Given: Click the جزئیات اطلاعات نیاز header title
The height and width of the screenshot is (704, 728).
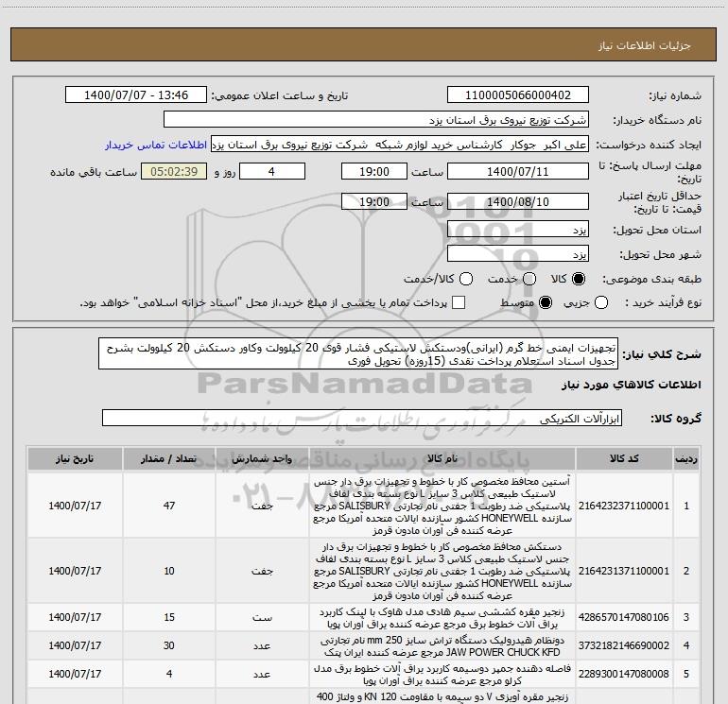Looking at the screenshot, I should pos(645,45).
